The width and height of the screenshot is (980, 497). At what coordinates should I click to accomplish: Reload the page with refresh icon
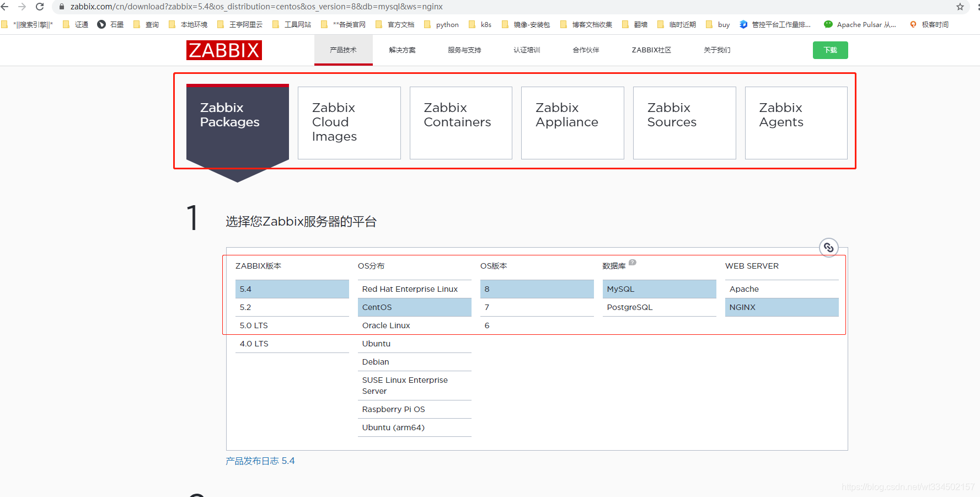coord(40,7)
